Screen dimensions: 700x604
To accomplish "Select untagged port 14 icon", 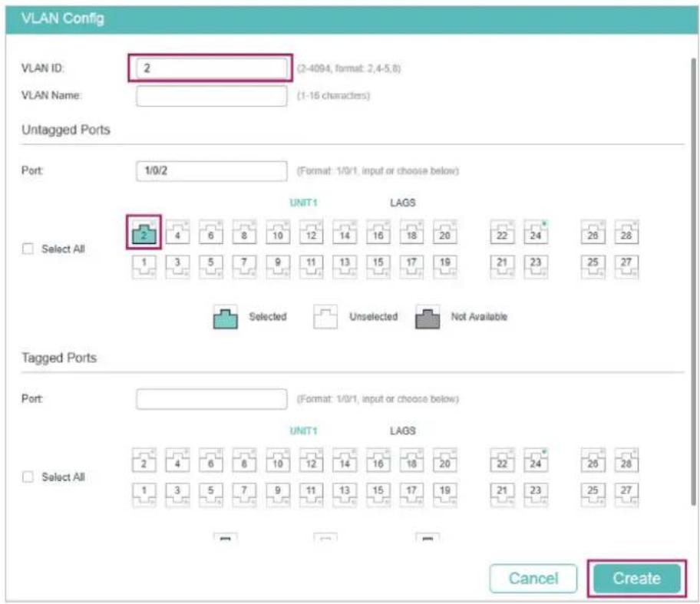I will coord(345,232).
